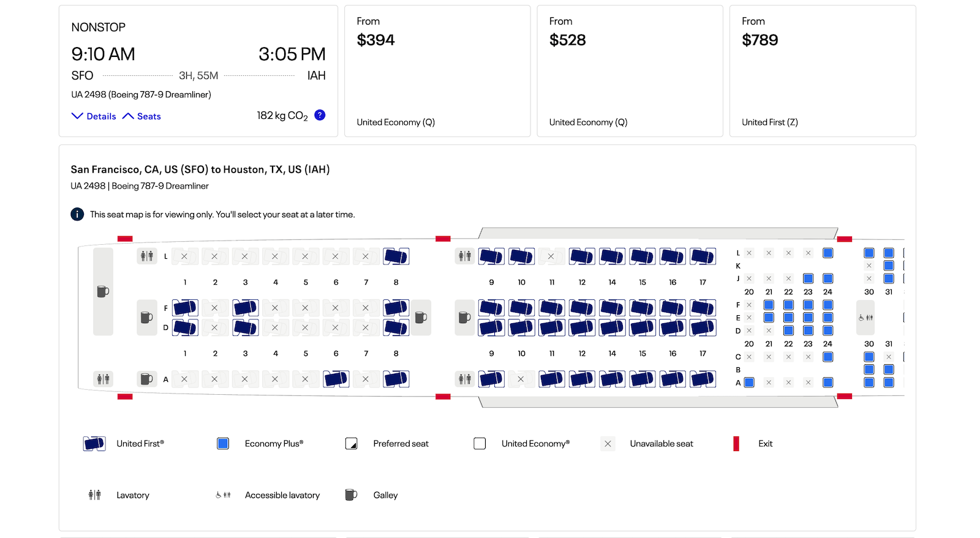Choose Economy Plus seat 23J

point(808,278)
